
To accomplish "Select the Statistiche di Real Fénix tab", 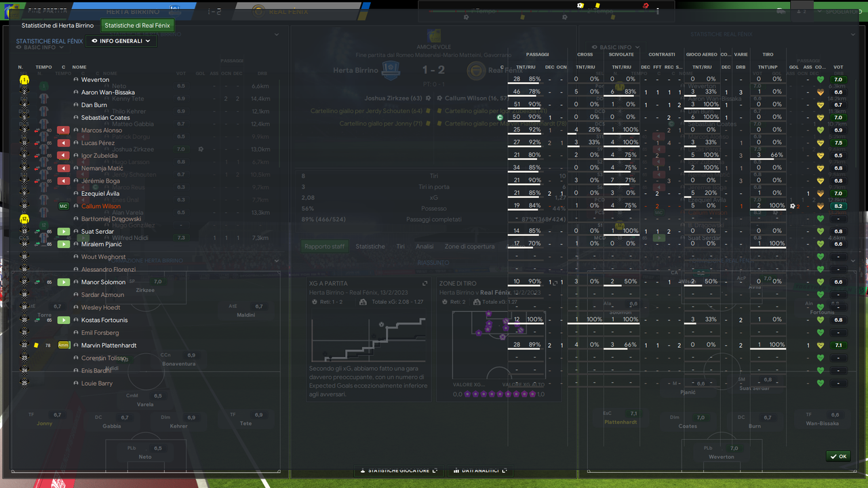I will tap(138, 26).
